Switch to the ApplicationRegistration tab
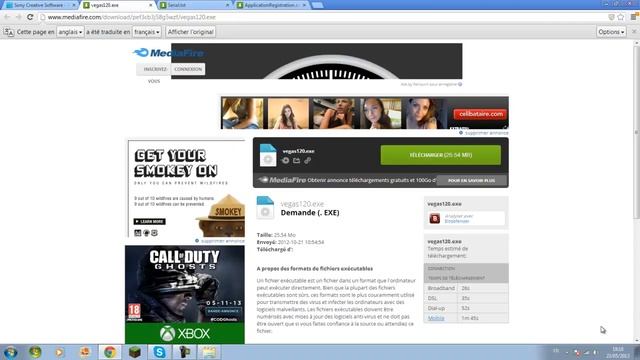640x360 pixels. click(271, 5)
